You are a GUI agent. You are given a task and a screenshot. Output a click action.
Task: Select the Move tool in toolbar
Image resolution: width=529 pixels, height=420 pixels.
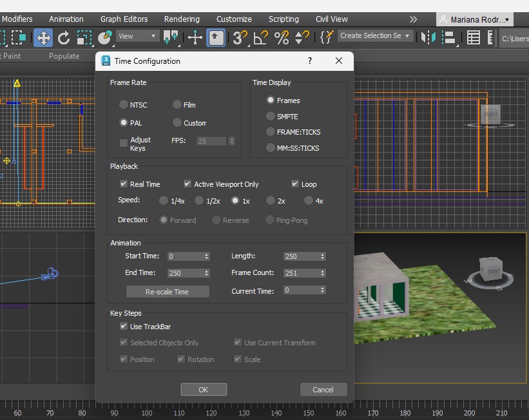coord(43,37)
